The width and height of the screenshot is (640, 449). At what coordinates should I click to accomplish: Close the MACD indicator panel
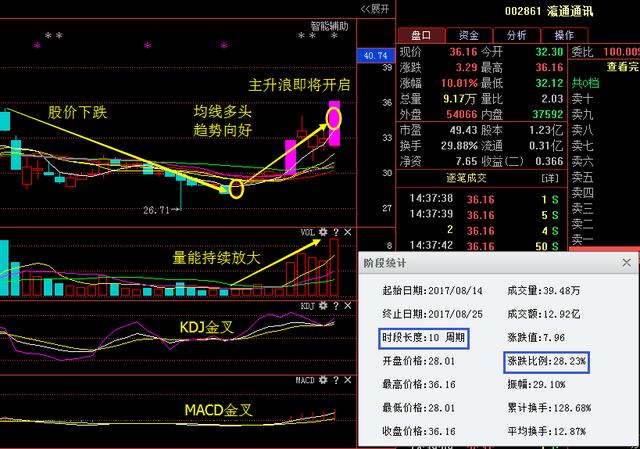point(348,380)
